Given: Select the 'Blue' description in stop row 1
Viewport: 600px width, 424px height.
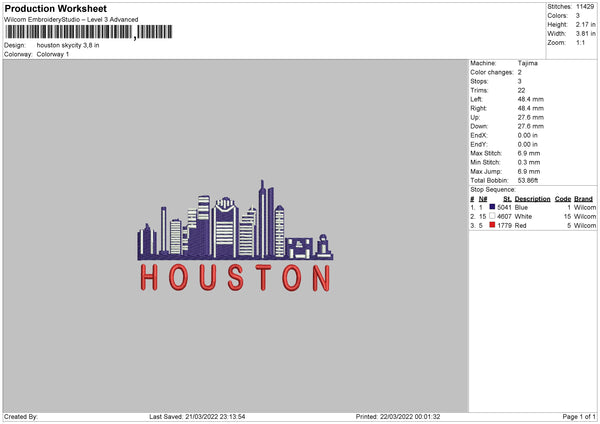Looking at the screenshot, I should click(x=521, y=207).
